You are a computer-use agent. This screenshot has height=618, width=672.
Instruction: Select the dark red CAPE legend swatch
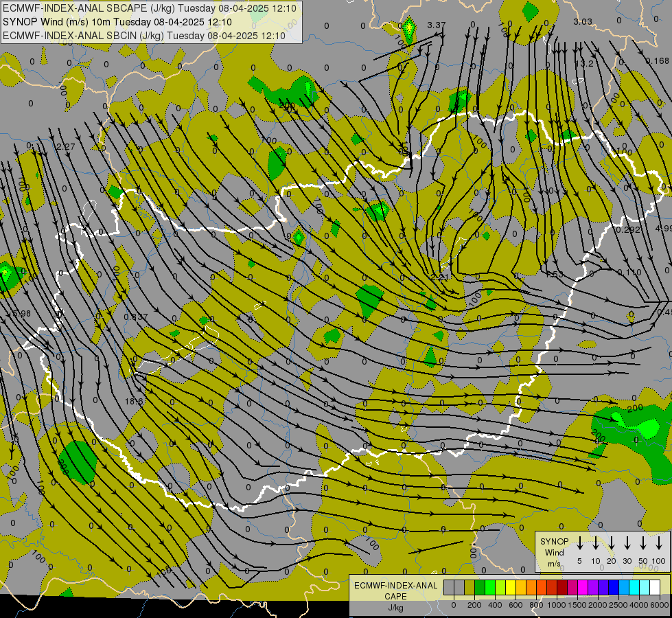point(563,587)
